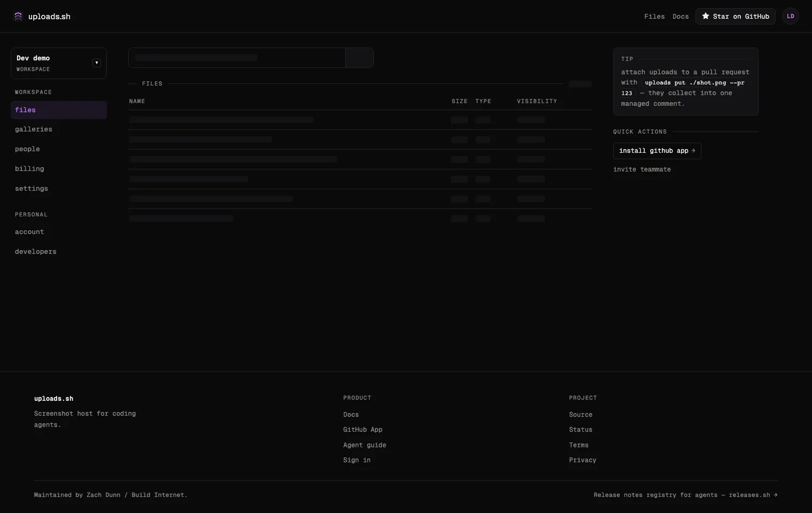Click the 'Maintained by Zach Dunn / Build Internet.' text

coord(111,495)
